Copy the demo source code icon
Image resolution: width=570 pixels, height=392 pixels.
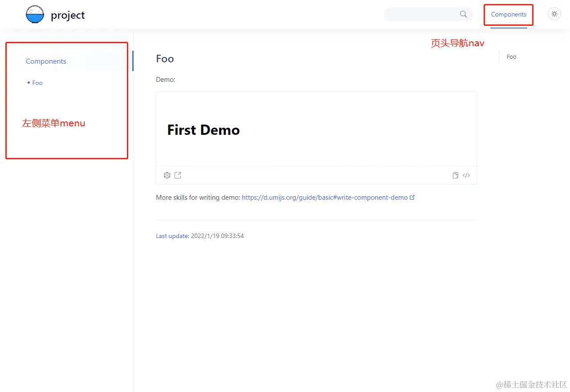tap(455, 175)
